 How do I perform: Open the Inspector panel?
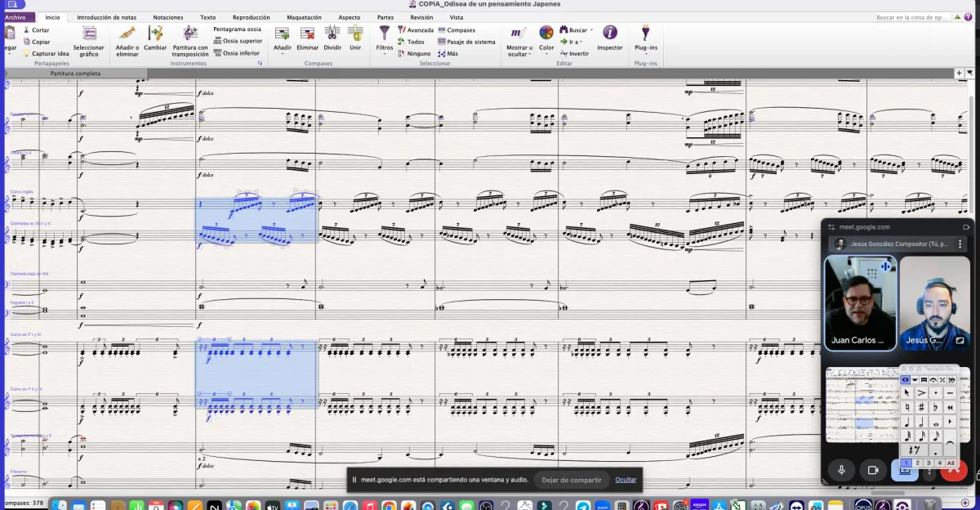(x=609, y=34)
